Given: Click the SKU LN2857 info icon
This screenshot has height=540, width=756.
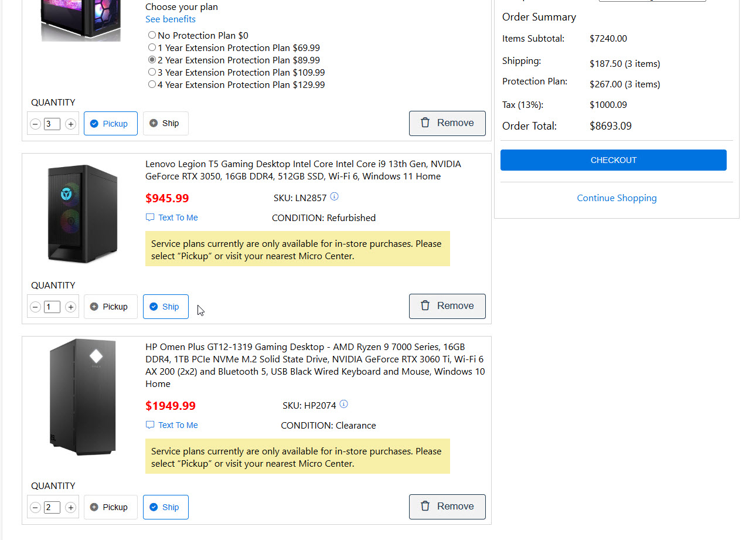Looking at the screenshot, I should [x=335, y=197].
